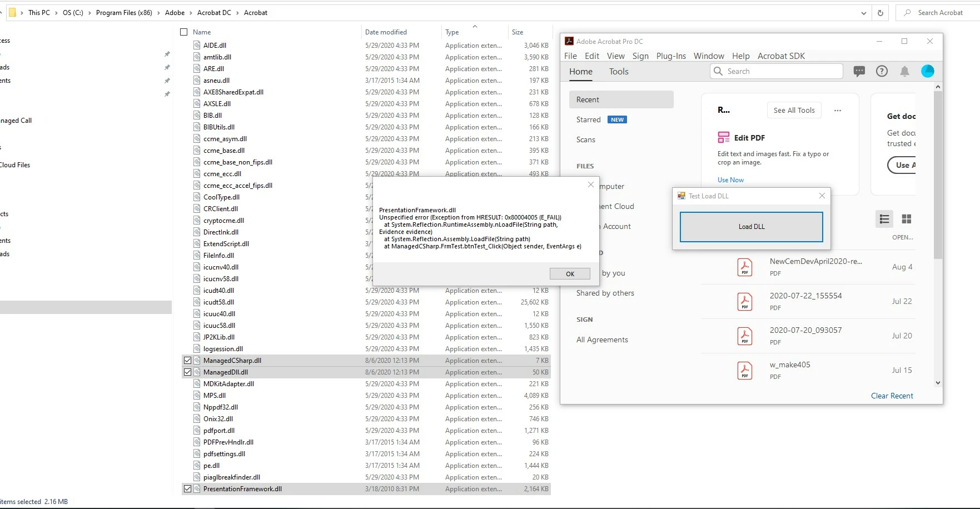The width and height of the screenshot is (980, 509).
Task: Open Acrobat messages speech bubble icon
Action: 859,71
